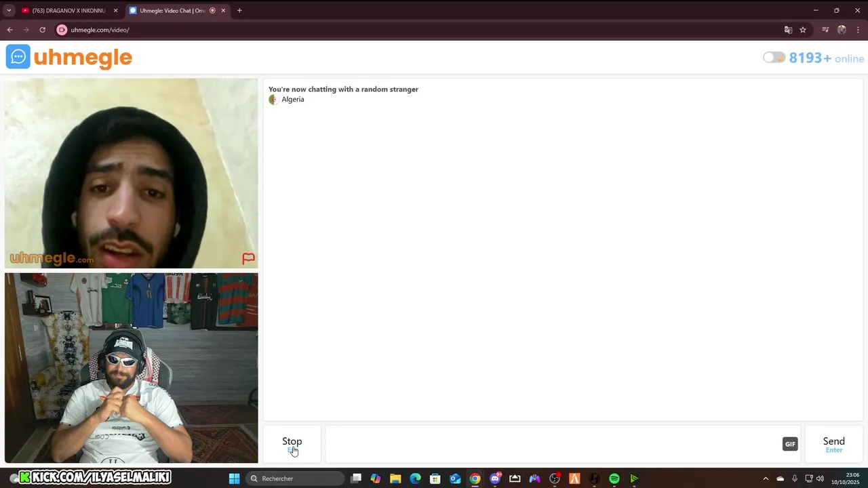This screenshot has height=488, width=868.
Task: Click the 8193+ online counter
Action: [x=827, y=58]
